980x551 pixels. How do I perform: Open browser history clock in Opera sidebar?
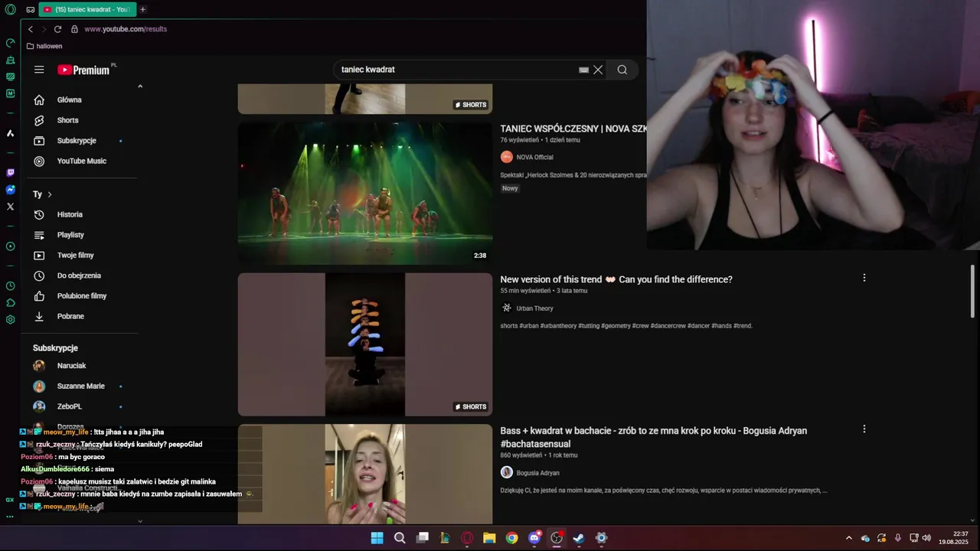[x=10, y=286]
